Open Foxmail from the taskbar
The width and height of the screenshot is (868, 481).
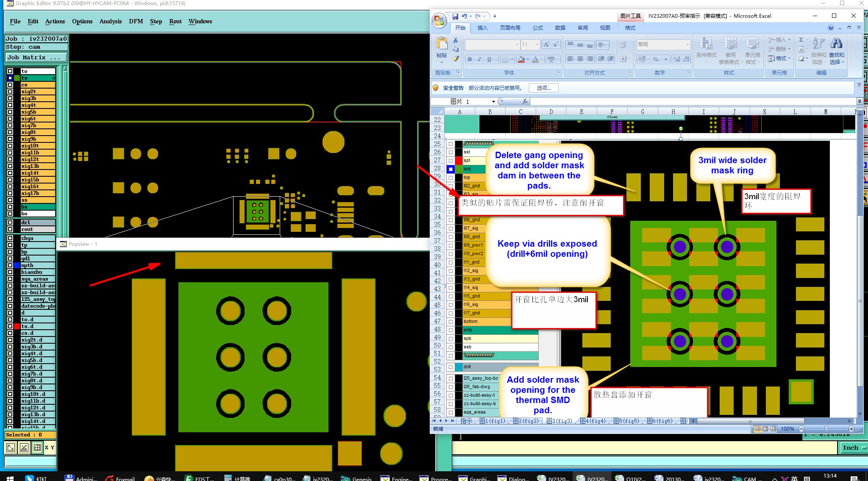120,478
